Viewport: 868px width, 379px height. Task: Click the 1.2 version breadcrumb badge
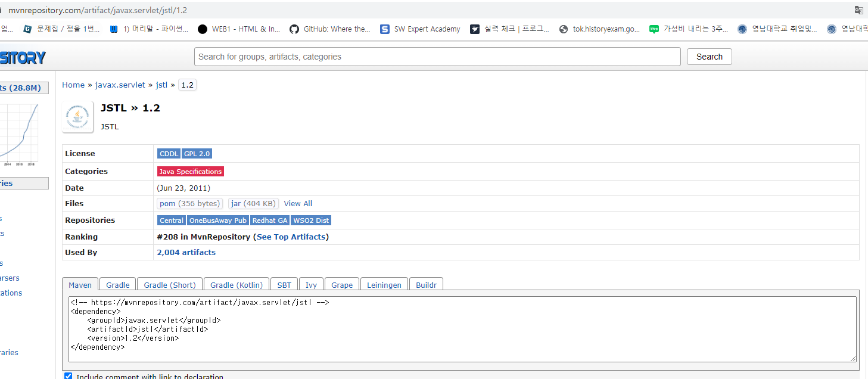pyautogui.click(x=187, y=85)
